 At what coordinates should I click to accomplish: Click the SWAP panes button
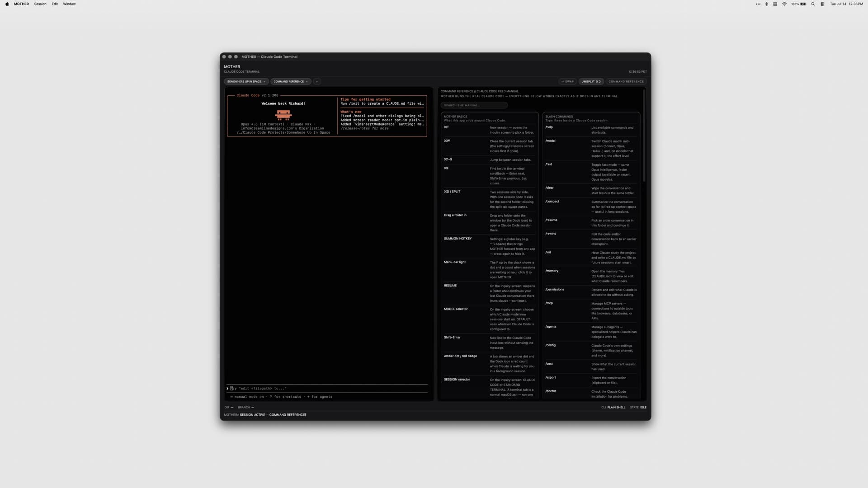click(x=567, y=82)
